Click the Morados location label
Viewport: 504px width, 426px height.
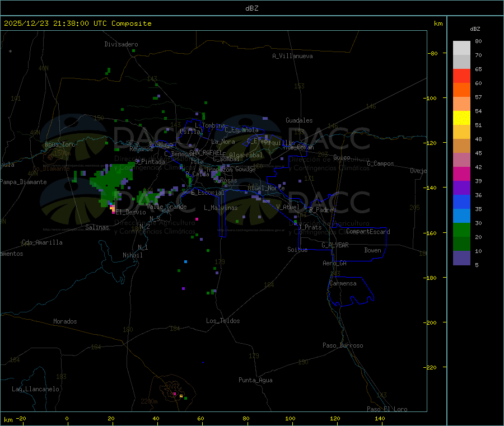[x=65, y=321]
